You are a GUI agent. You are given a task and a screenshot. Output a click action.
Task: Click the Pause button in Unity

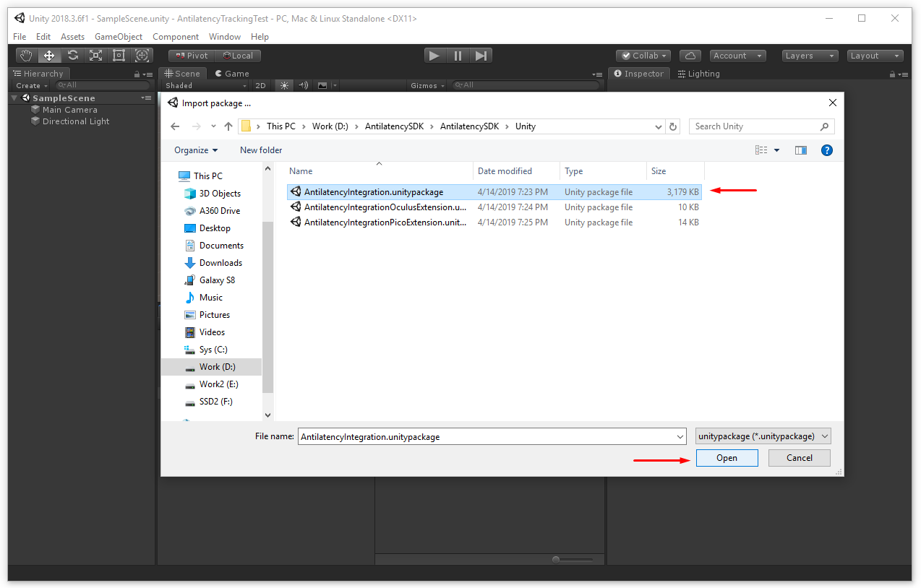pos(458,56)
